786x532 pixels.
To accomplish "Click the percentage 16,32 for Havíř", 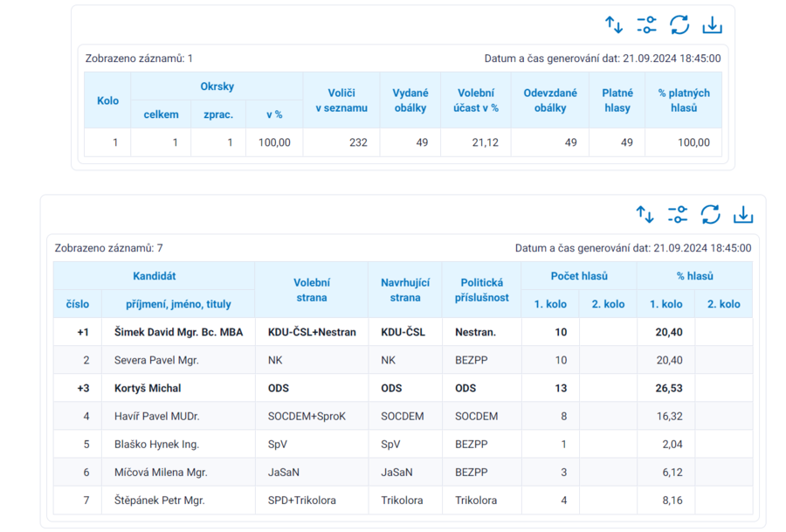I will 670,416.
